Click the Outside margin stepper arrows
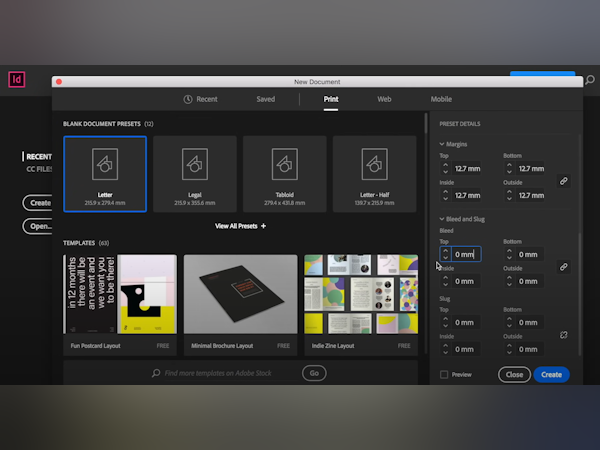The height and width of the screenshot is (450, 600). point(509,195)
